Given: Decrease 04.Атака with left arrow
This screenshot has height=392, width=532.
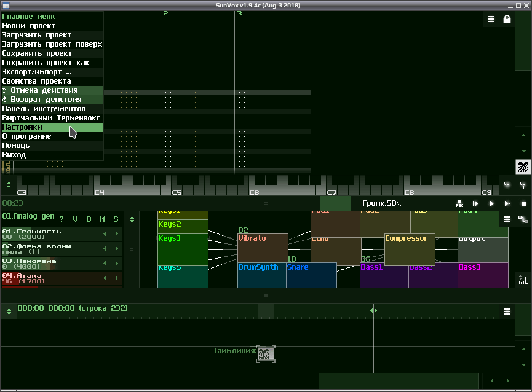Looking at the screenshot, I should click(x=105, y=278).
